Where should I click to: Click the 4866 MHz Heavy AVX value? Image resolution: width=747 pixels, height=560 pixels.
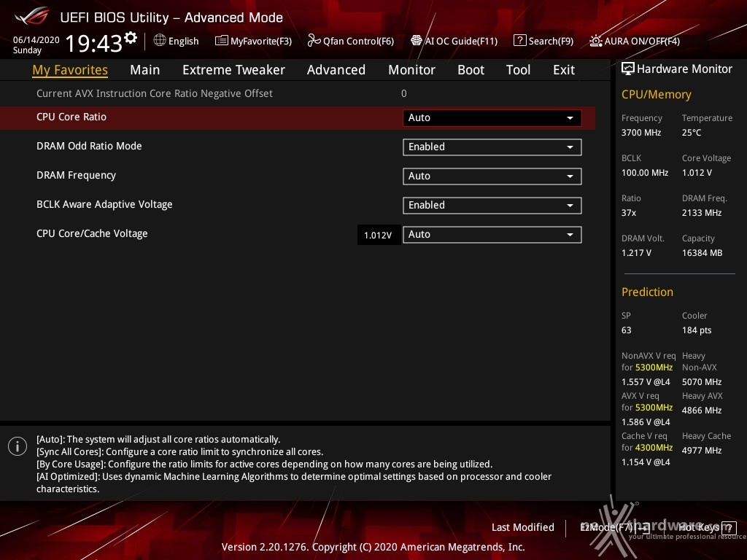(702, 411)
